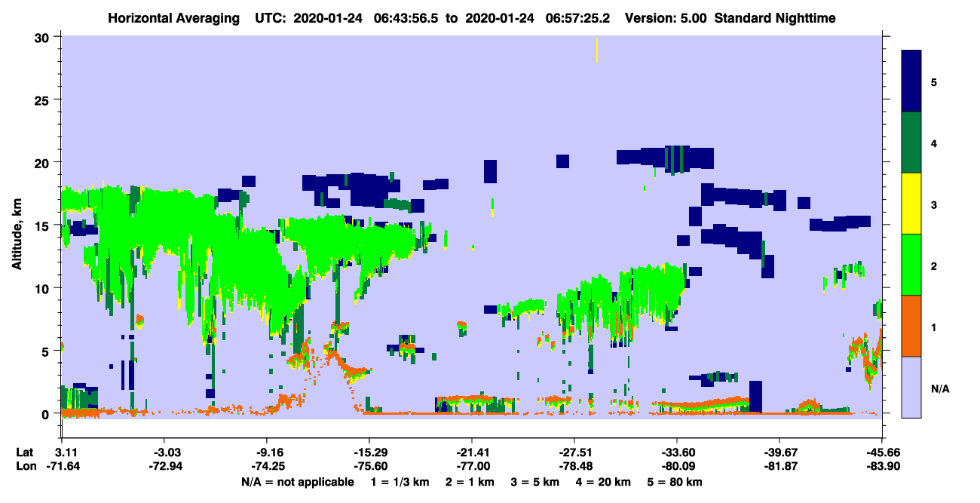Click the 'Version: 5.00' text

666,18
